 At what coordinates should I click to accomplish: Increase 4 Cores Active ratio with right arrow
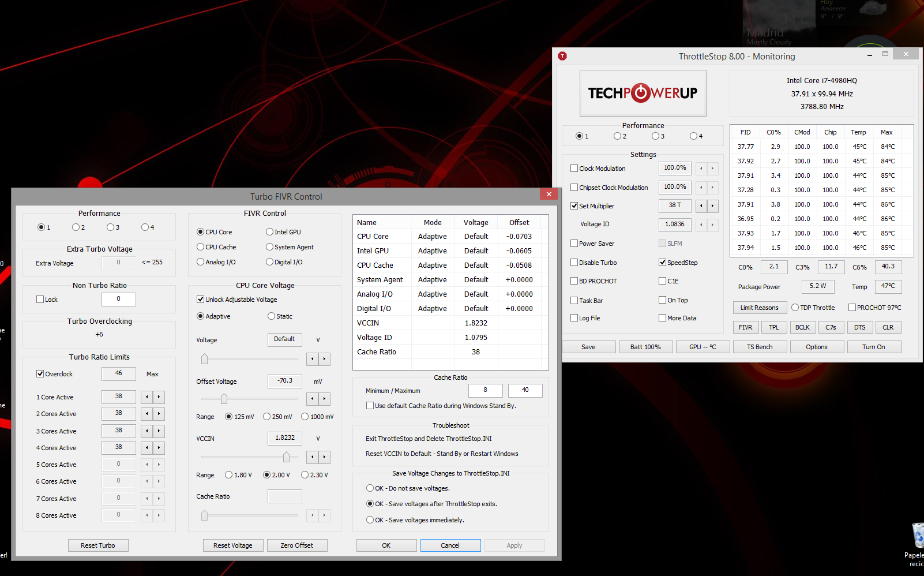(159, 448)
